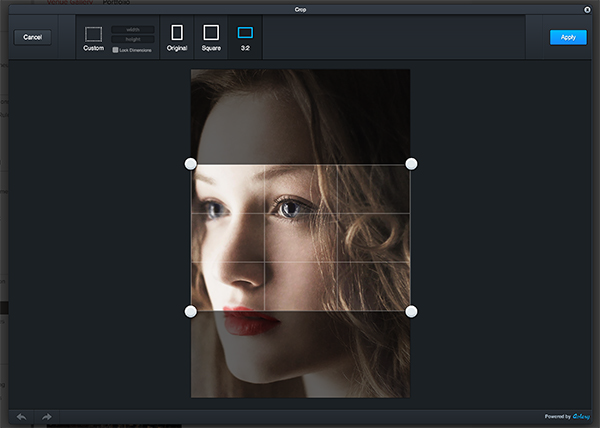The height and width of the screenshot is (428, 600).
Task: Select the Custom crop preset
Action: 93,39
